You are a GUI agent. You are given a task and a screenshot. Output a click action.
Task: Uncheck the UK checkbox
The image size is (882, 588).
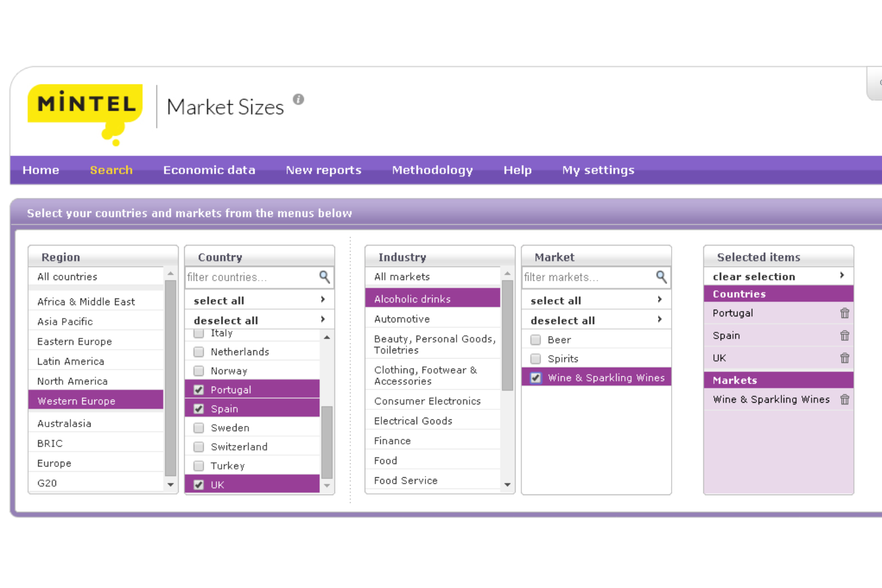[x=199, y=485]
